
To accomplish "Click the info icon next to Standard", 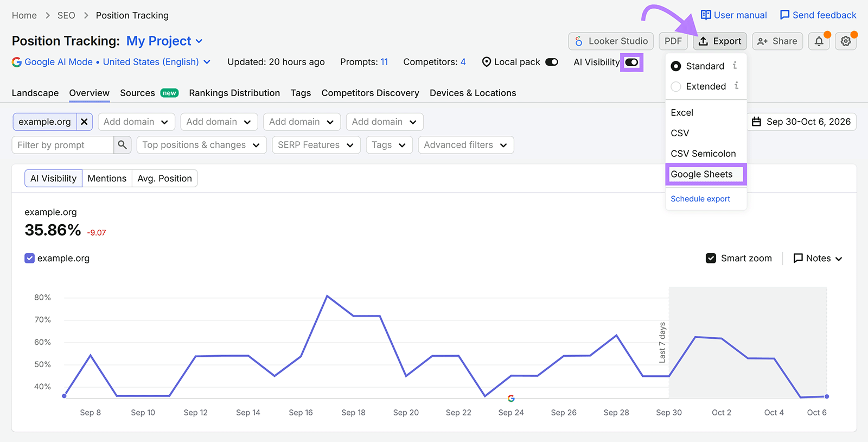I will (x=735, y=65).
